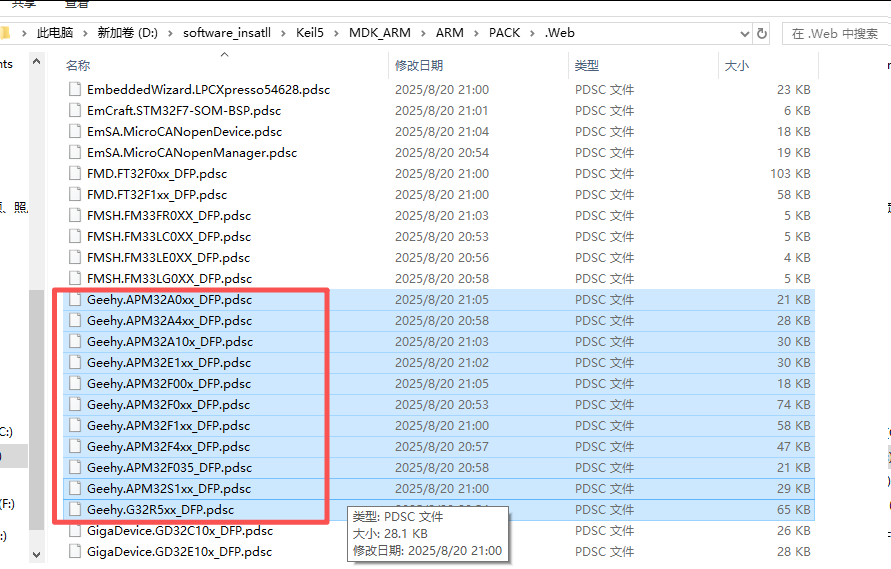The height and width of the screenshot is (569, 891).
Task: Click the file icon of Geehy.APM32A4xx_DFP.pdsc
Action: tap(74, 321)
